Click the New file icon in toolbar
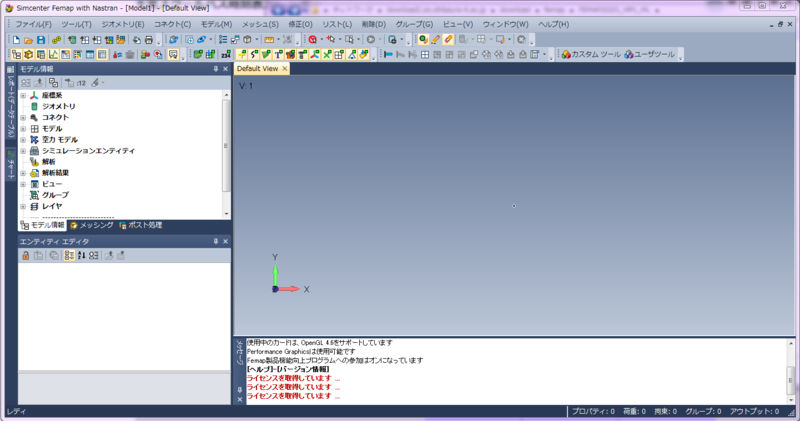This screenshot has width=800, height=421. [14, 39]
